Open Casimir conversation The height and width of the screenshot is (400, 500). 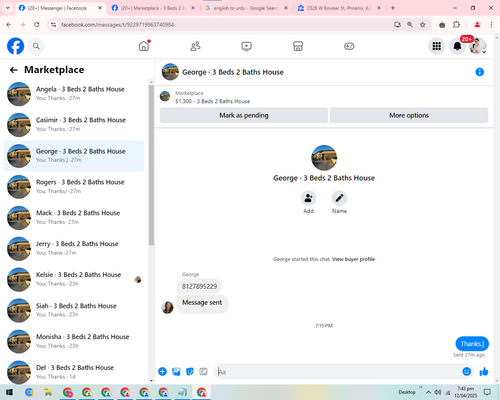tap(74, 125)
